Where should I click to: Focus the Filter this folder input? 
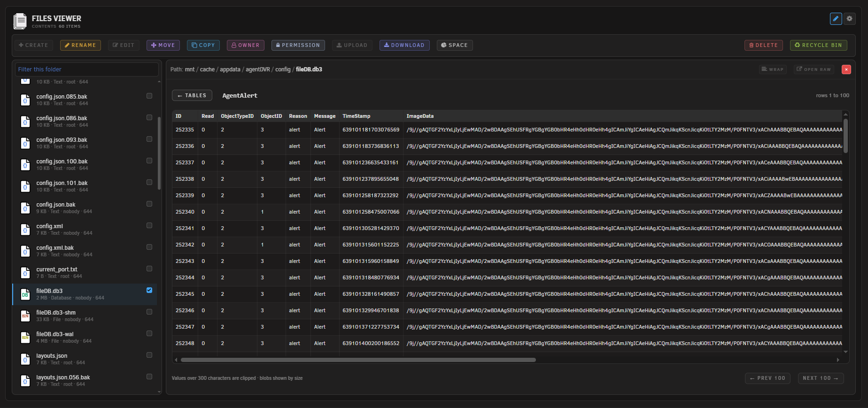[x=86, y=69]
